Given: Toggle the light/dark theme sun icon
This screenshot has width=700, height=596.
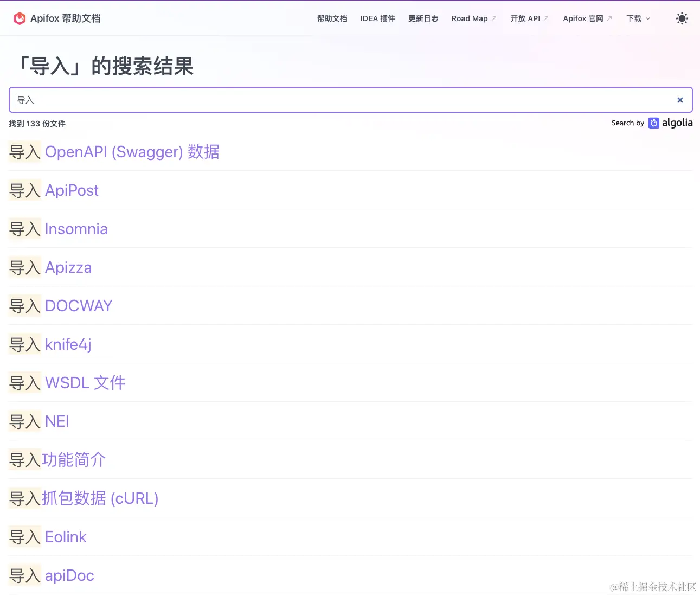Looking at the screenshot, I should (682, 18).
